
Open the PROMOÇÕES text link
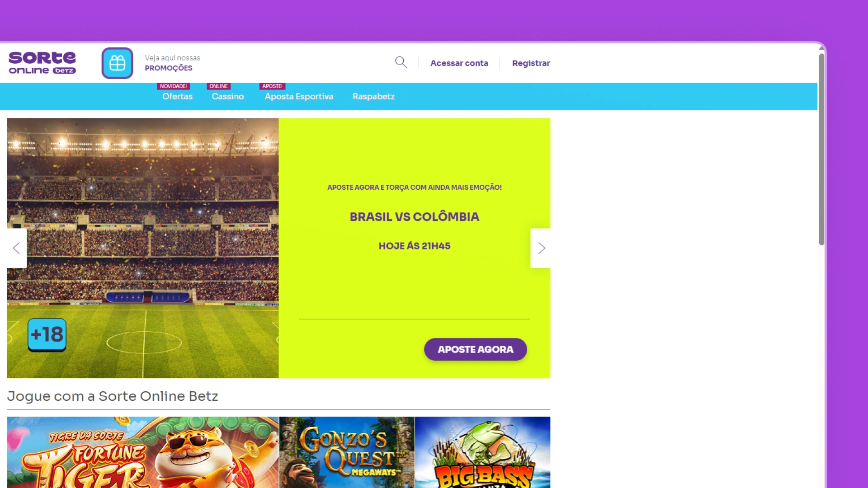[169, 68]
